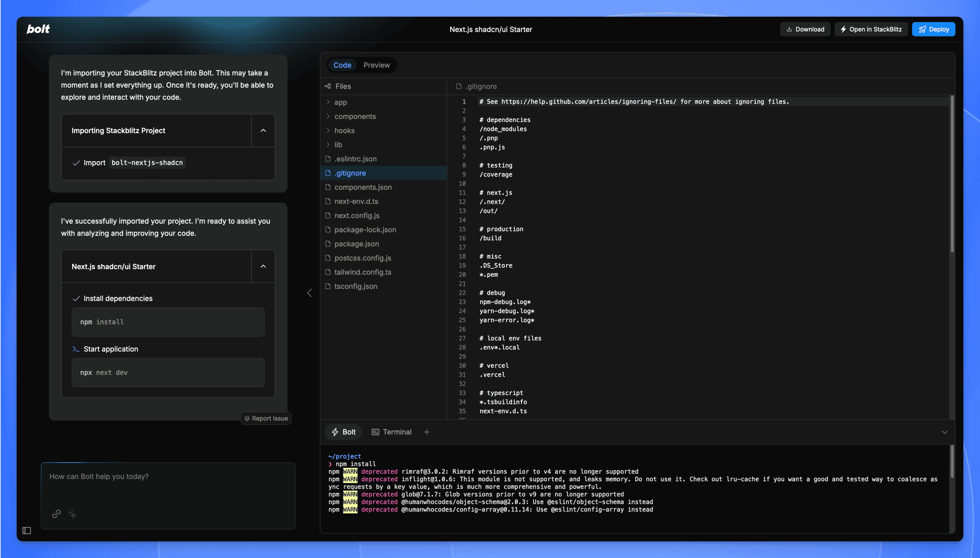980x558 pixels.
Task: Open components.json file
Action: [x=383, y=187]
